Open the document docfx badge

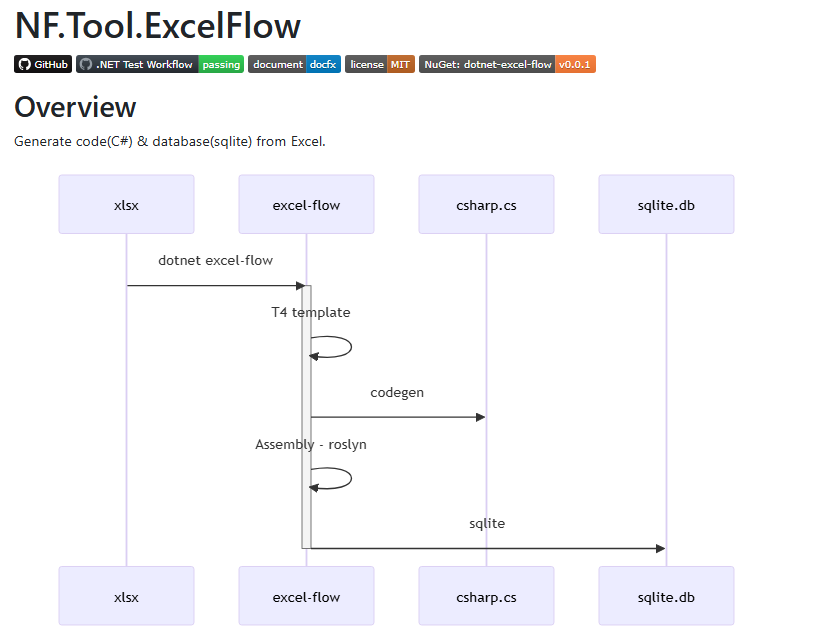point(294,64)
